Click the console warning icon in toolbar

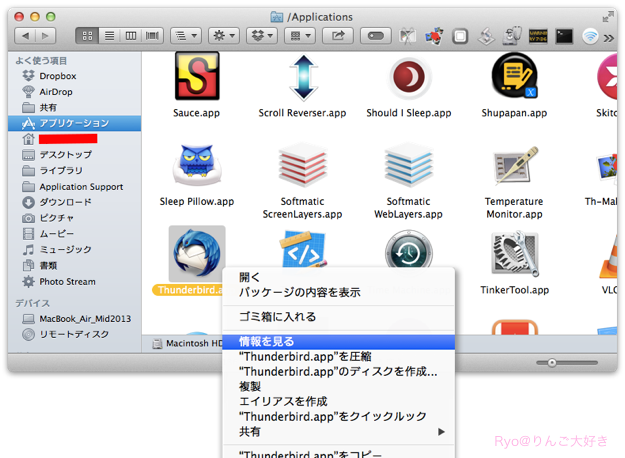coord(538,36)
